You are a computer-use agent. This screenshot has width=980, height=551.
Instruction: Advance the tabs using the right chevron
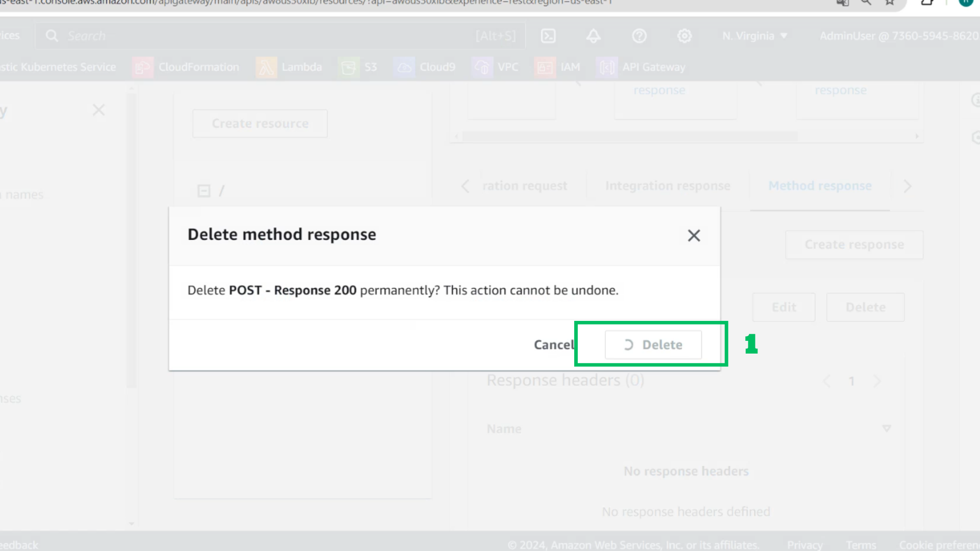click(908, 186)
